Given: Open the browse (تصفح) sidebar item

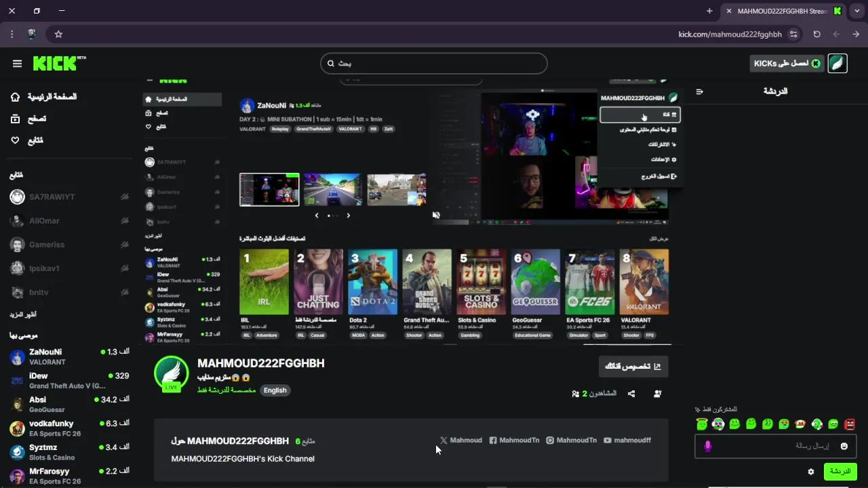Looking at the screenshot, I should [28, 119].
